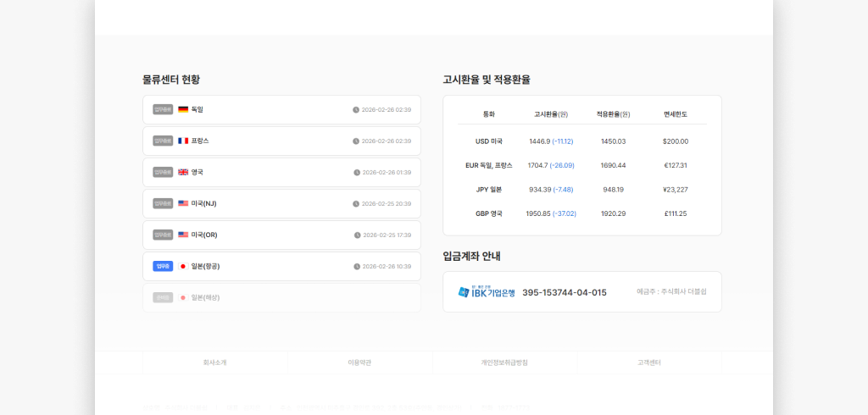This screenshot has height=415, width=868.
Task: Click status badge in 영국 row
Action: click(x=163, y=172)
